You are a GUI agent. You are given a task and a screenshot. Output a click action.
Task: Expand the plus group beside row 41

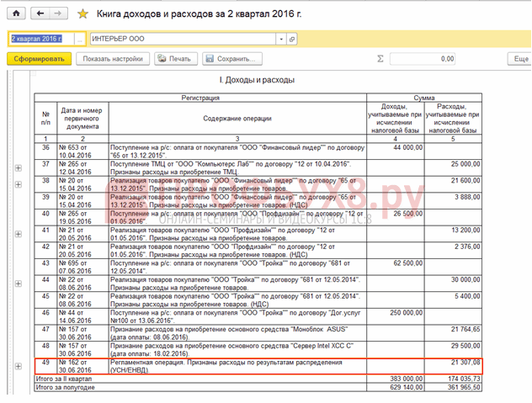click(19, 234)
